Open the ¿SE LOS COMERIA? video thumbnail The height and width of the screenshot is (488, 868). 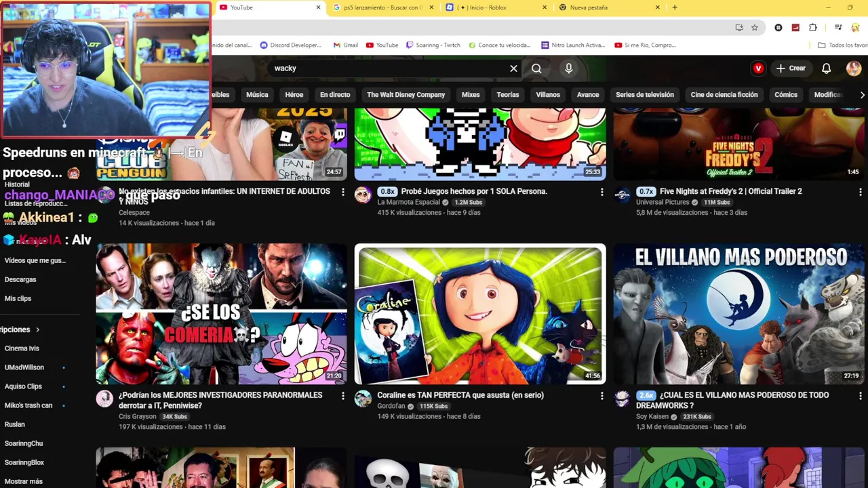221,314
